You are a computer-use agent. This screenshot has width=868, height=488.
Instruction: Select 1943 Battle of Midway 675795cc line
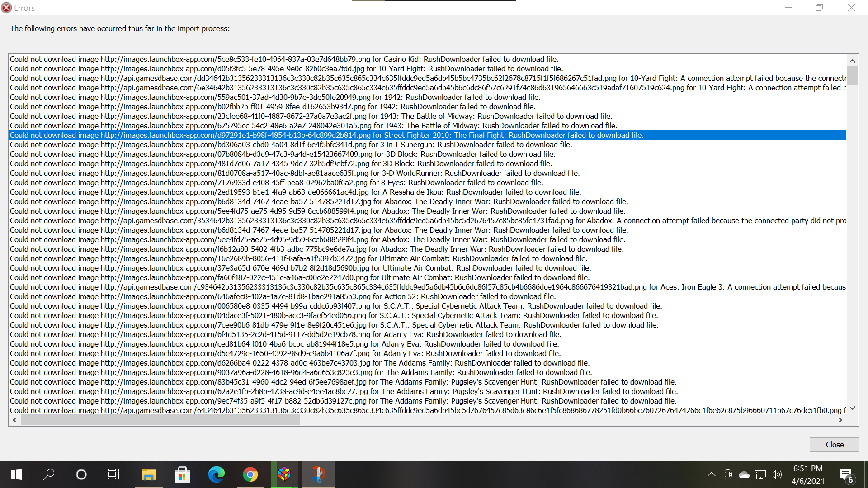pos(428,126)
